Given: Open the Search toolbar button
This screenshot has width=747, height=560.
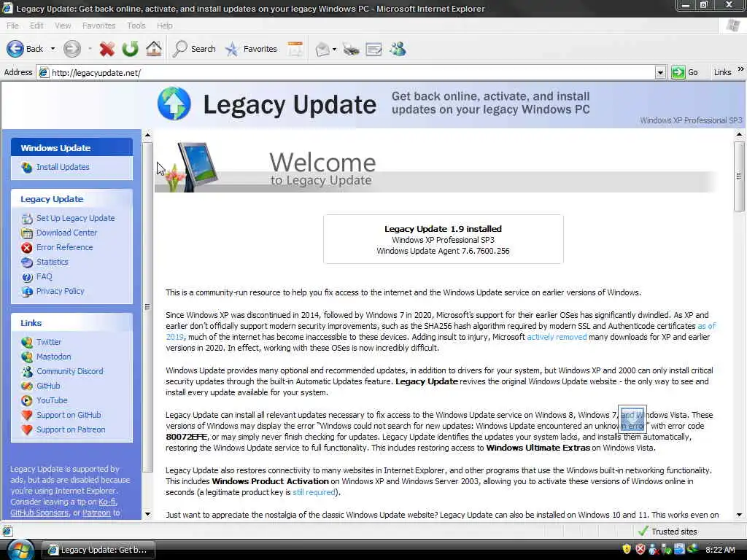Looking at the screenshot, I should pos(194,49).
